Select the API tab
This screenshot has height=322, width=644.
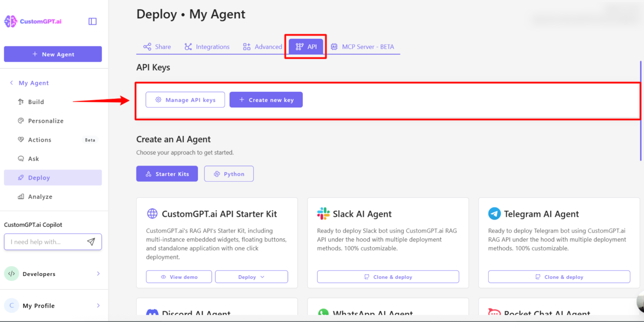pyautogui.click(x=306, y=47)
